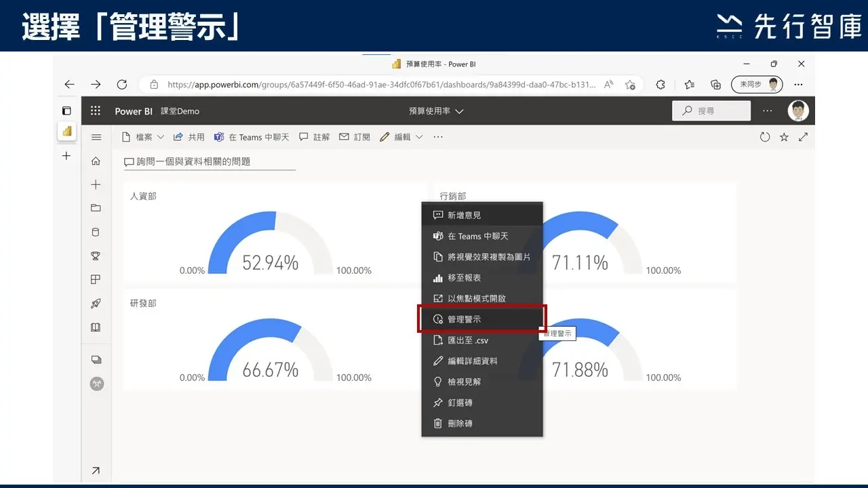Click the 訂閱 subscribe button
The image size is (868, 488).
(x=355, y=137)
